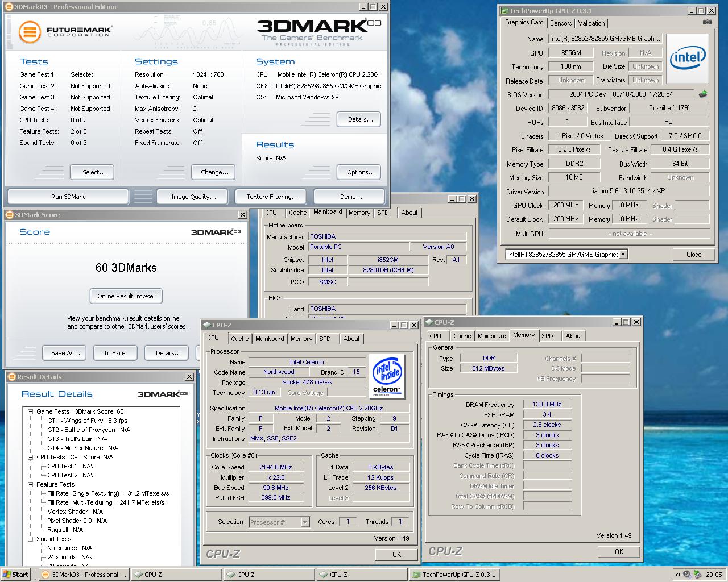This screenshot has height=582, width=728.
Task: Switch to GPU-Z Validation tab
Action: click(591, 23)
